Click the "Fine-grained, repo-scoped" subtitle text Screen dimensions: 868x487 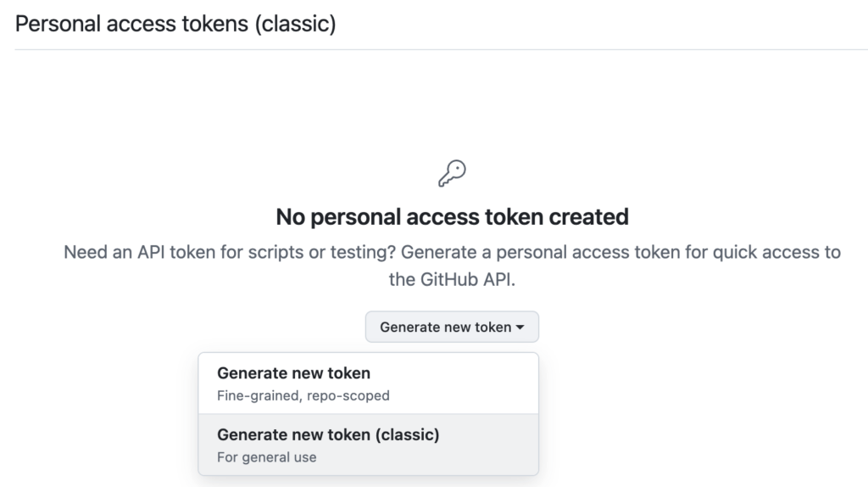click(x=303, y=395)
